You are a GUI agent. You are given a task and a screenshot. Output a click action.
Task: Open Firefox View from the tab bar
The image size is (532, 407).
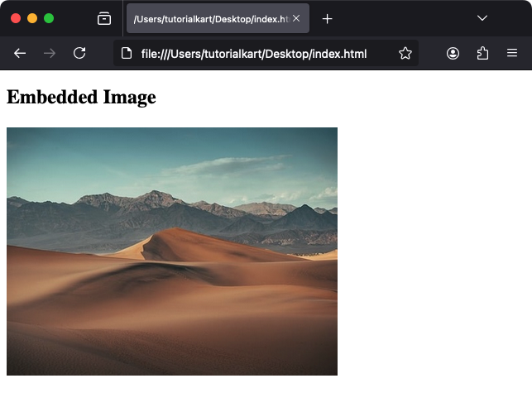(x=104, y=18)
